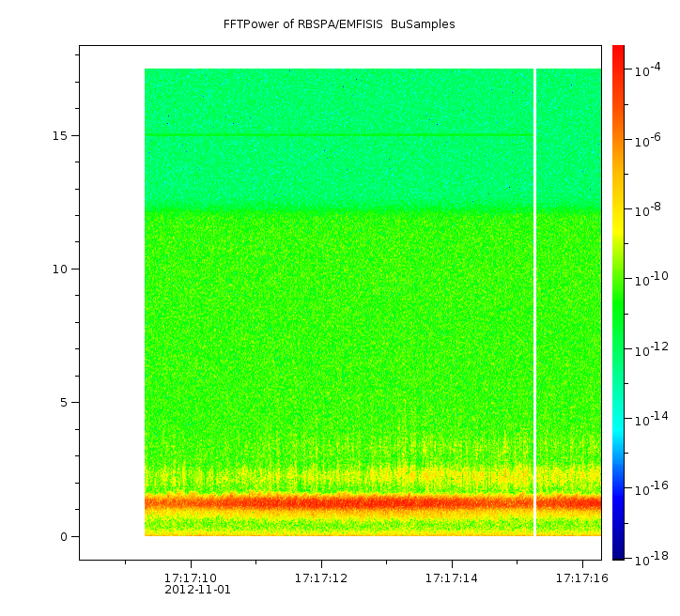Click the 17:17:10 time axis label
The image size is (680, 616).
point(191,578)
